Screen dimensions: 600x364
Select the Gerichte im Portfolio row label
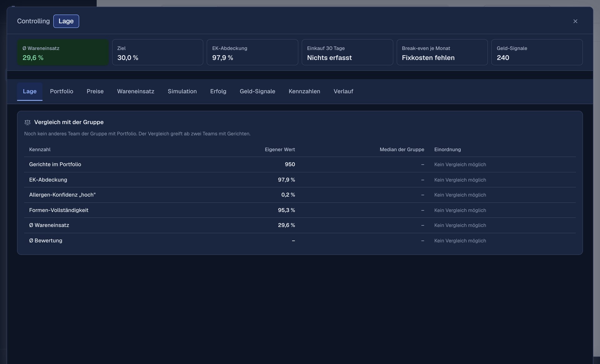point(55,164)
